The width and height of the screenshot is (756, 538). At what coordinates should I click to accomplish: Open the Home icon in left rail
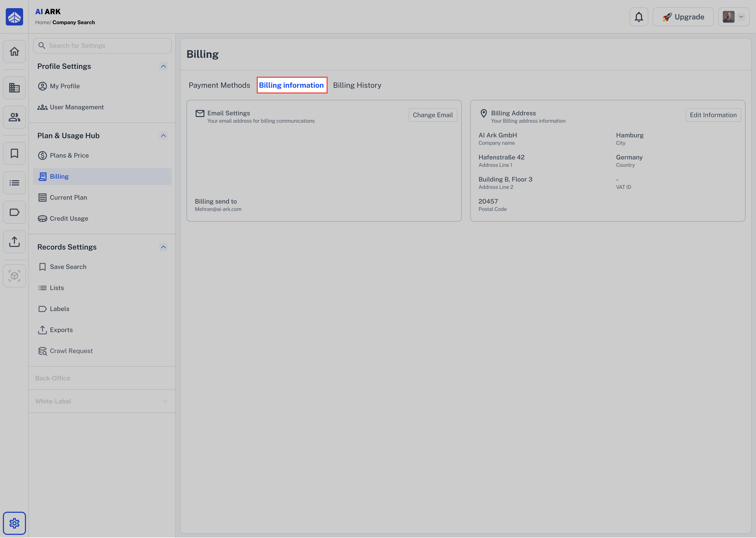point(14,51)
